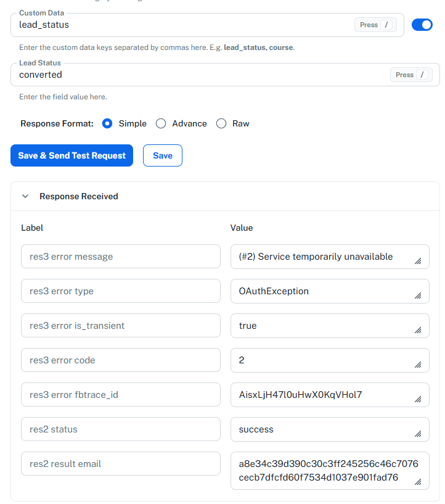Grab resize handle of OAuthException value
This screenshot has height=504, width=445.
pos(418,295)
